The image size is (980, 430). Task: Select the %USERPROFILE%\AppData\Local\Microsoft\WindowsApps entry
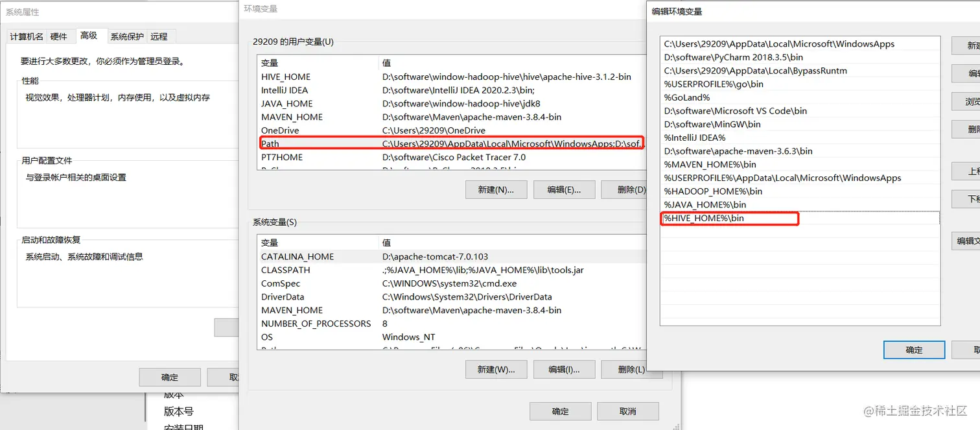click(800, 178)
